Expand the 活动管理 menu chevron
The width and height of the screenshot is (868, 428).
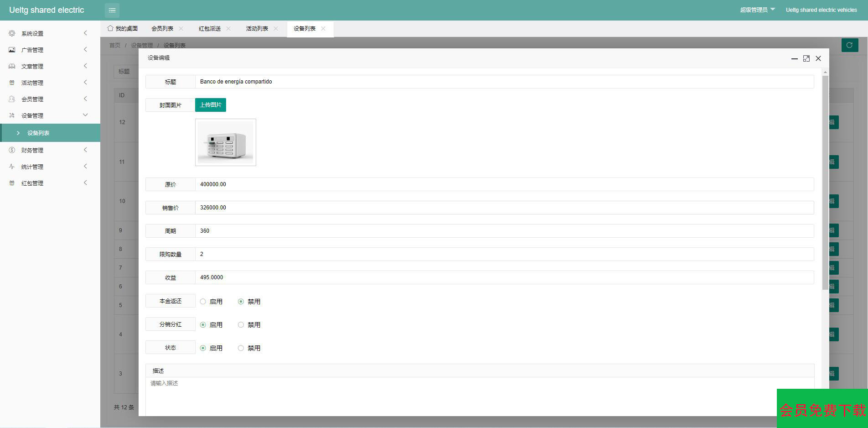85,82
